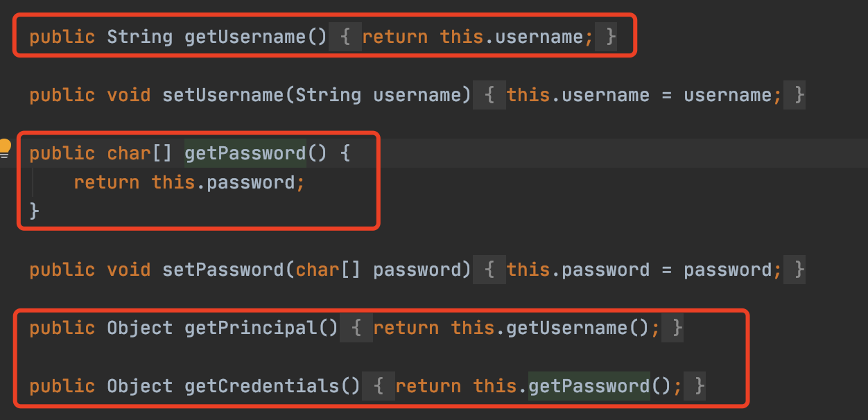Click highlighted getPassword call inside getCredentials
Viewport: 868px width, 420px height.
tap(589, 386)
